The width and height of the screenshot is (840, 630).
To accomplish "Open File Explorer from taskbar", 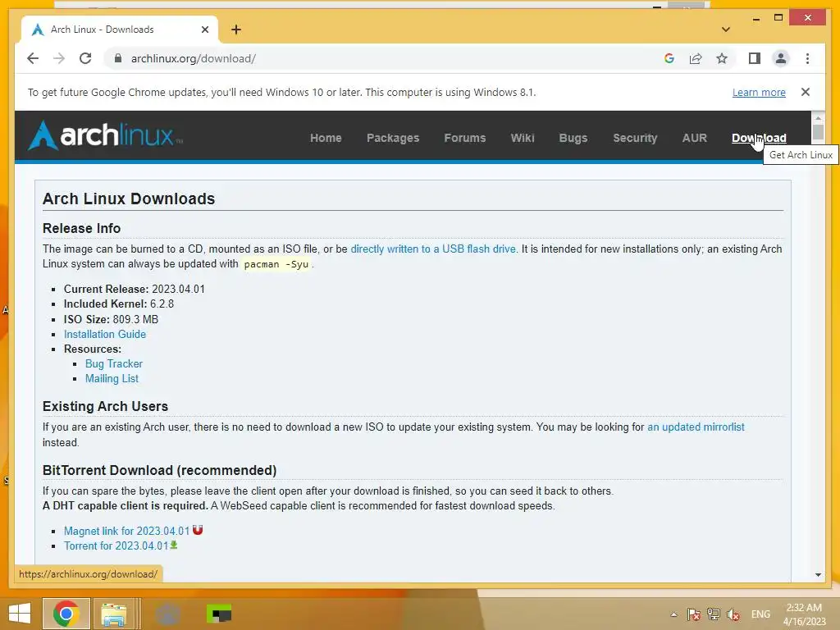I will point(113,614).
